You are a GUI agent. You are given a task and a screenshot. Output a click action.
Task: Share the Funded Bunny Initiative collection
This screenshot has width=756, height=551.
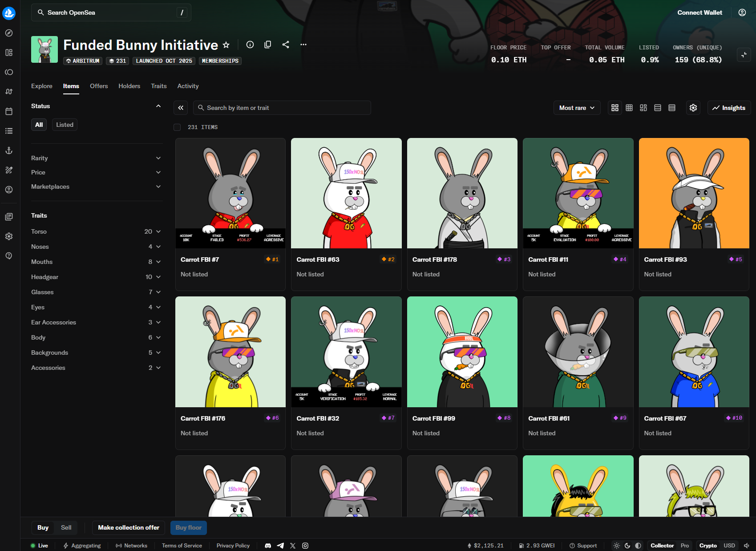pos(286,45)
